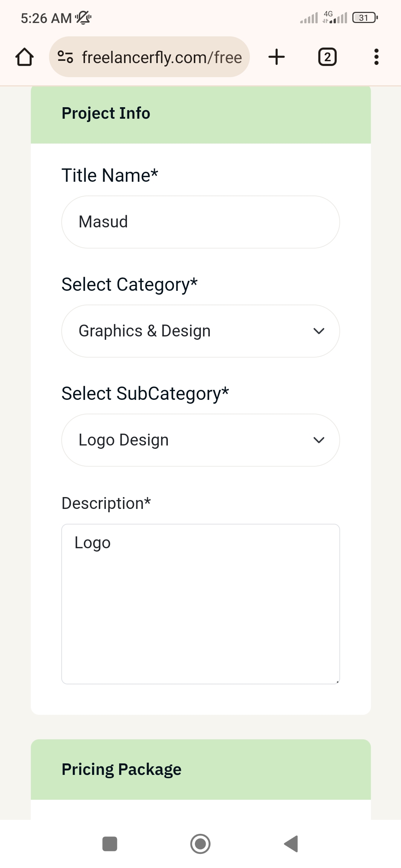This screenshot has height=868, width=401.
Task: Expand the Select SubCategory dropdown
Action: pyautogui.click(x=200, y=440)
